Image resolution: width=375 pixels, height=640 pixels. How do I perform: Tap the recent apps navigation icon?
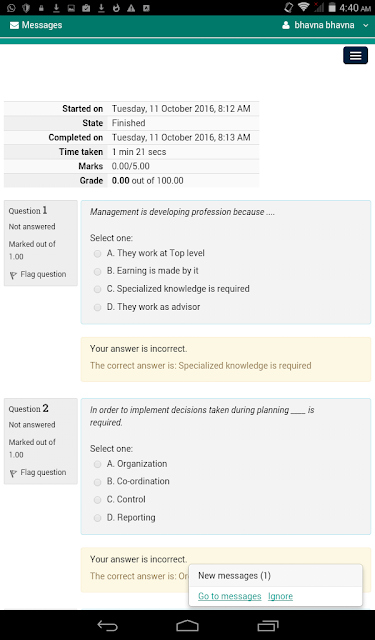tap(268, 625)
